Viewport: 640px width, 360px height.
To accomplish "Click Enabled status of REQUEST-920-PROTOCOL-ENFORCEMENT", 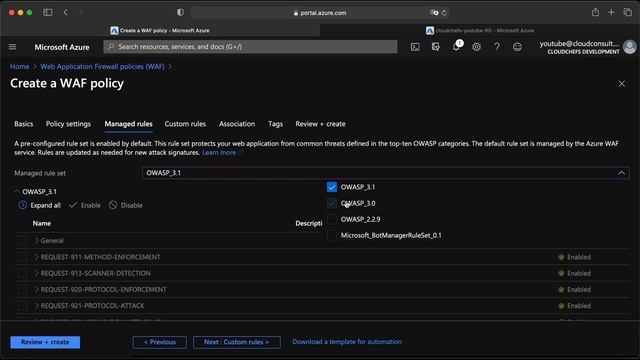I will [574, 289].
